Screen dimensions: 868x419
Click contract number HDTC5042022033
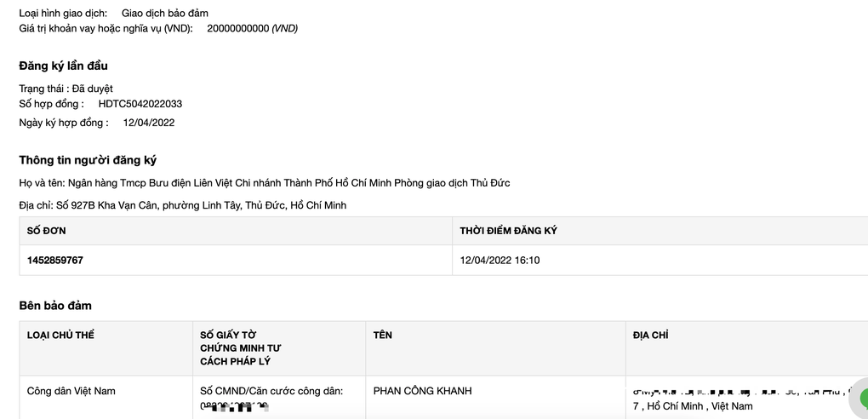pyautogui.click(x=140, y=104)
